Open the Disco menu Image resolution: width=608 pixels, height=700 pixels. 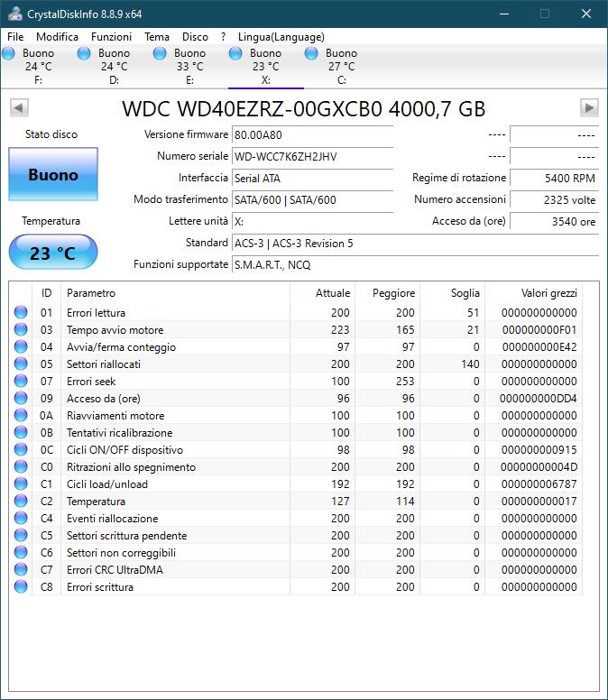pos(195,37)
